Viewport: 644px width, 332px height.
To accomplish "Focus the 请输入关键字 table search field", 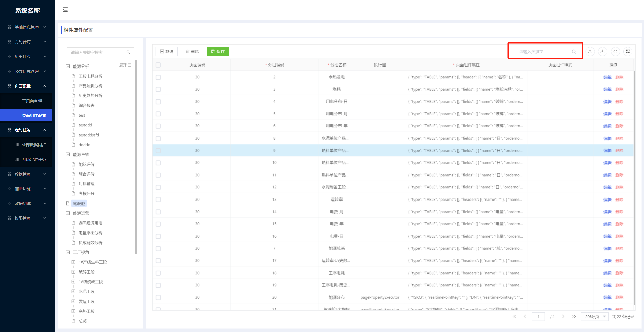I will pyautogui.click(x=547, y=52).
